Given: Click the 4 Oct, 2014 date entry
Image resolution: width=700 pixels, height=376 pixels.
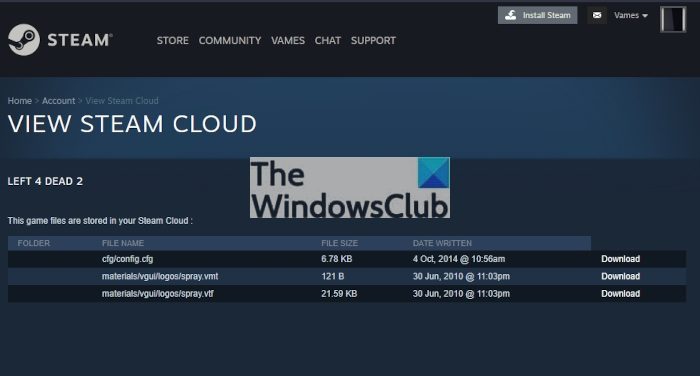Looking at the screenshot, I should click(459, 259).
